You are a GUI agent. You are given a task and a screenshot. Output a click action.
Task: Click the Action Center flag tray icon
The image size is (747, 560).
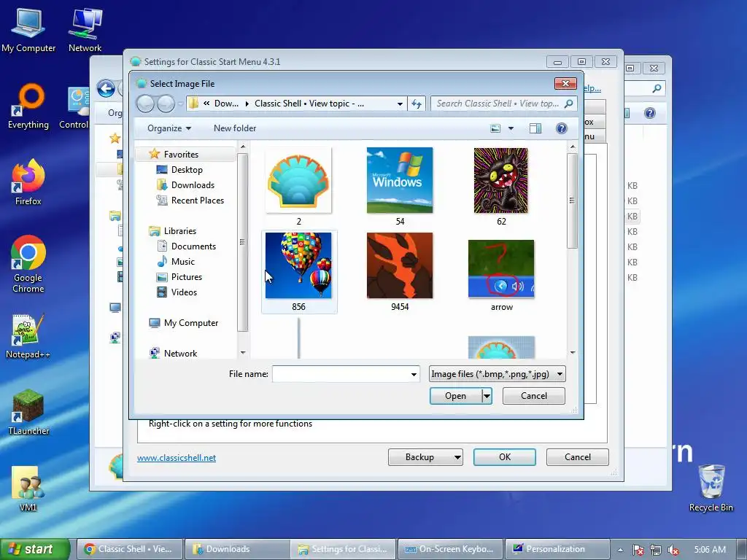638,550
